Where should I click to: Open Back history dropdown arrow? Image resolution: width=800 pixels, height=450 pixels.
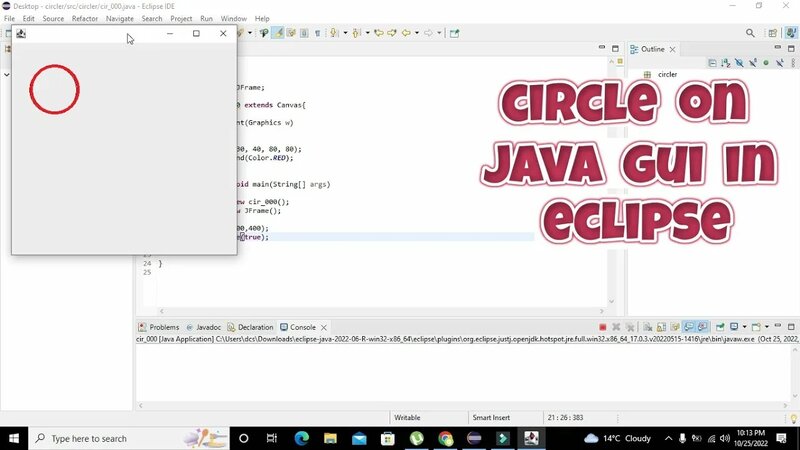tap(417, 33)
